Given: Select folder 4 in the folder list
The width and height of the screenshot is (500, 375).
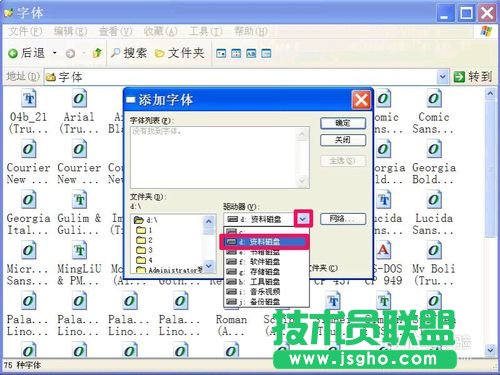Looking at the screenshot, I should click(x=144, y=260).
